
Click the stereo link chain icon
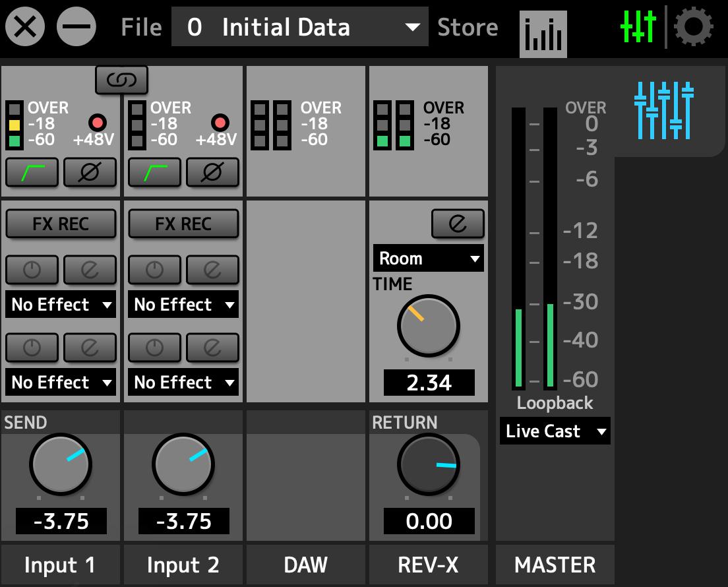pyautogui.click(x=121, y=80)
